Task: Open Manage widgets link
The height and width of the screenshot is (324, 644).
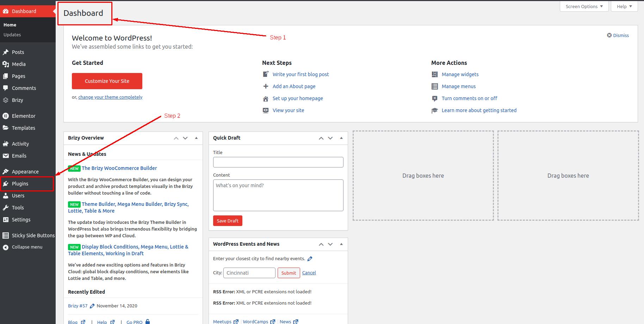Action: (460, 74)
